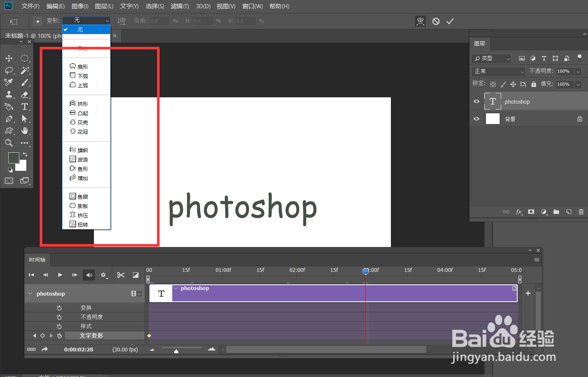The height and width of the screenshot is (377, 588).
Task: Open the Edit Toolbar three-dots icon
Action: (x=24, y=143)
